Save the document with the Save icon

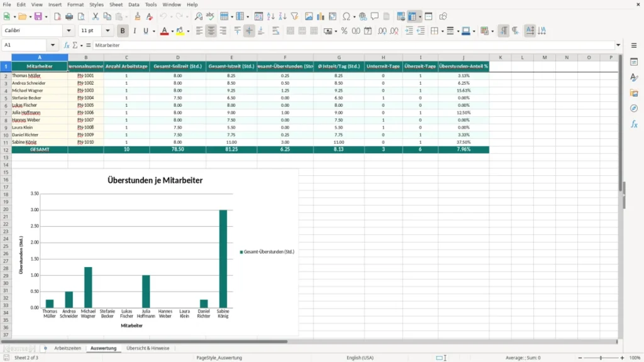click(x=38, y=16)
